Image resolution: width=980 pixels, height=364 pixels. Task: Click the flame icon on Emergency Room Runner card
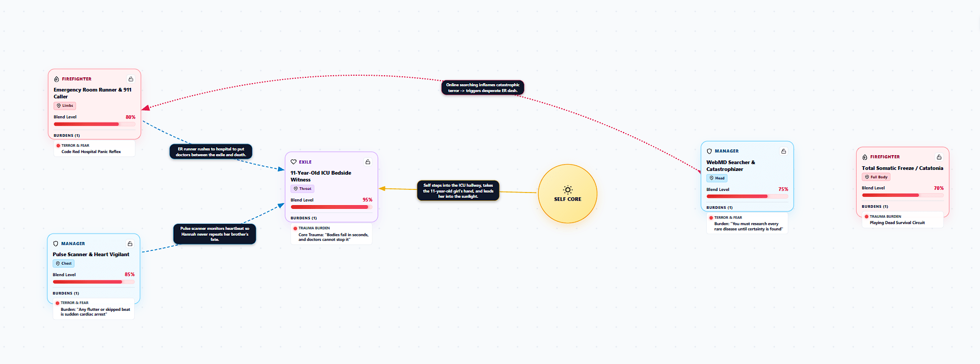click(x=56, y=79)
